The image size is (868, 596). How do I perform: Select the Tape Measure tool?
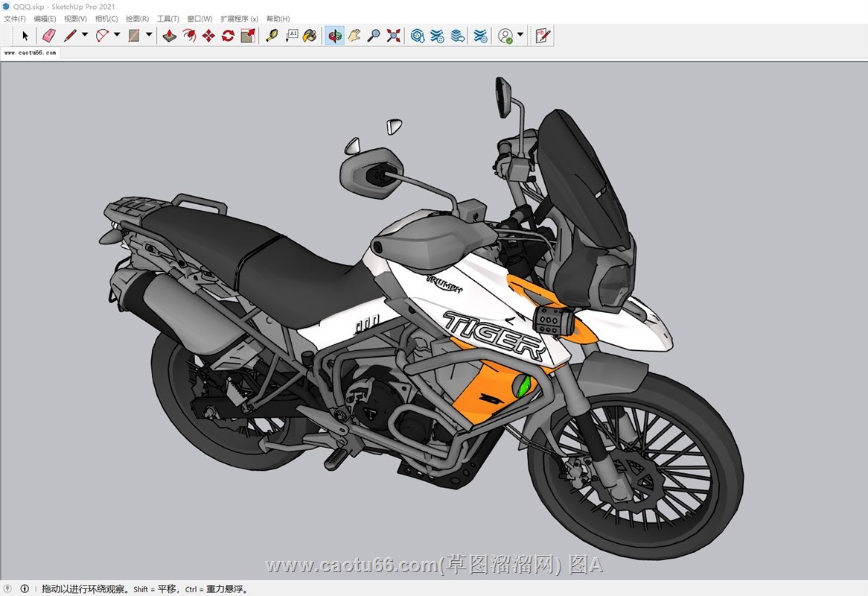coord(272,36)
